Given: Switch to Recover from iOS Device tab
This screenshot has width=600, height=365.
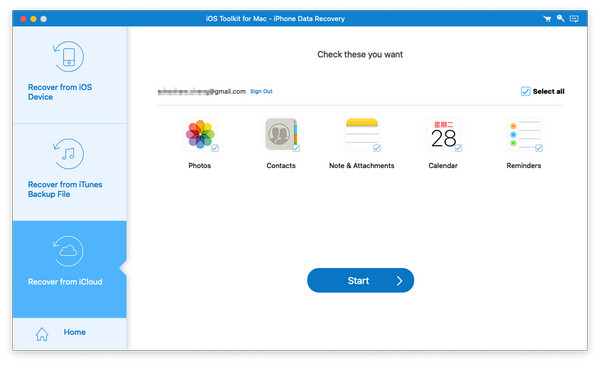Looking at the screenshot, I should (70, 75).
